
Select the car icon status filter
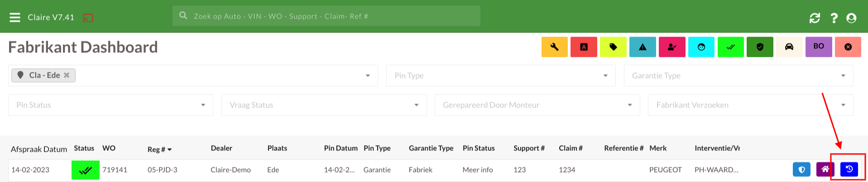pyautogui.click(x=789, y=47)
